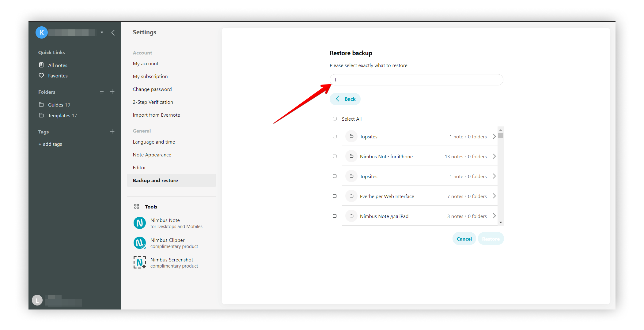Open Note Appearance settings

pyautogui.click(x=152, y=155)
